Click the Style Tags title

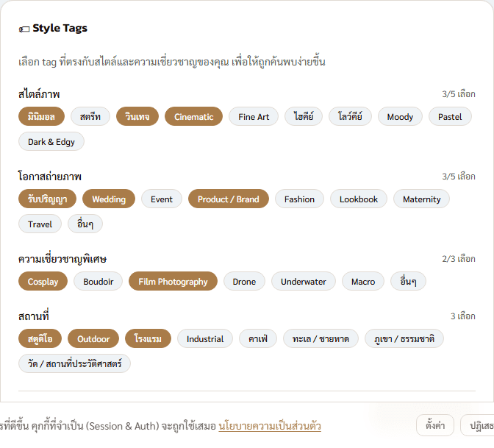click(x=60, y=28)
